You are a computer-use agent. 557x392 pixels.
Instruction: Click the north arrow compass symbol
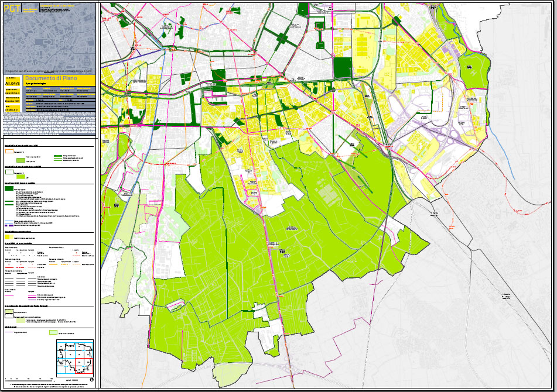pyautogui.click(x=92, y=380)
